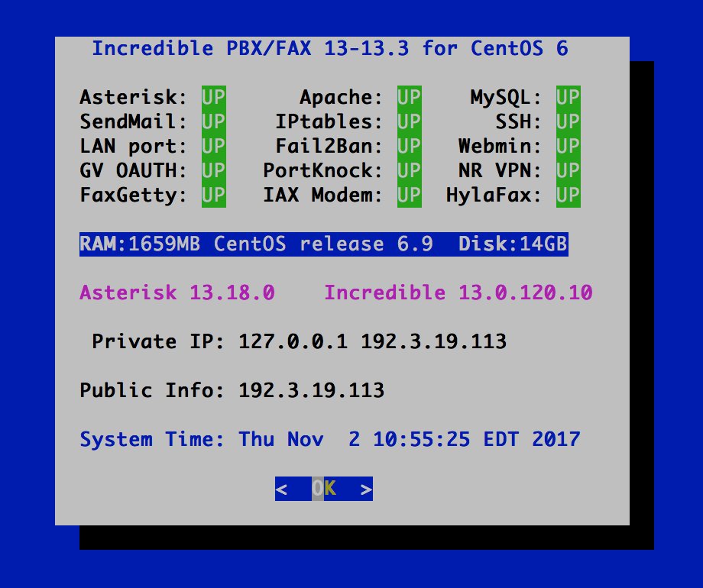Click the GV OAUTH UP status indicator
Image resolution: width=703 pixels, height=588 pixels.
point(214,171)
